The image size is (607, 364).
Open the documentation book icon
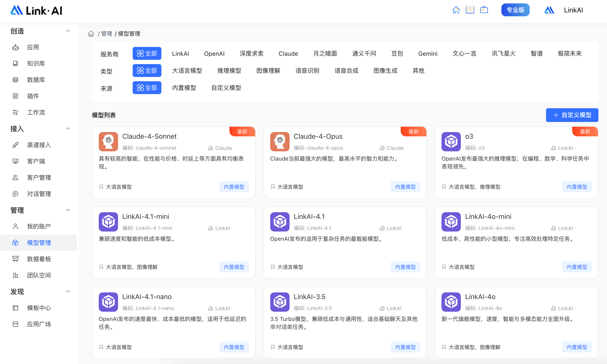pyautogui.click(x=470, y=10)
